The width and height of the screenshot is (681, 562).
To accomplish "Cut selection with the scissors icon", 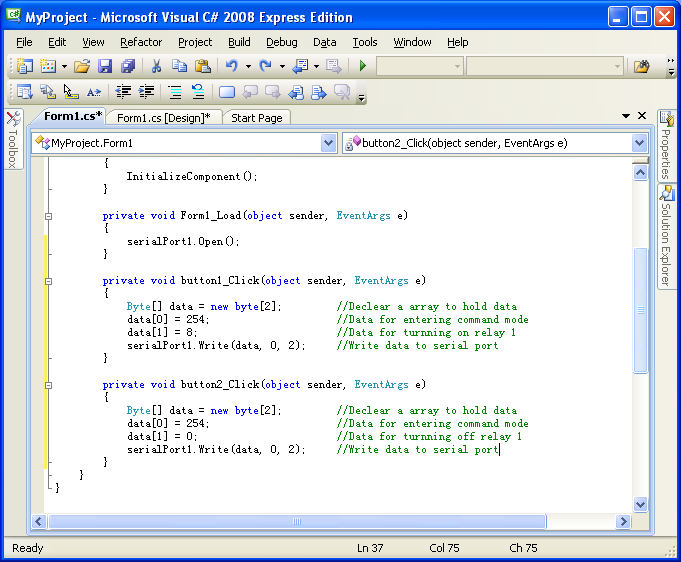I will point(156,66).
